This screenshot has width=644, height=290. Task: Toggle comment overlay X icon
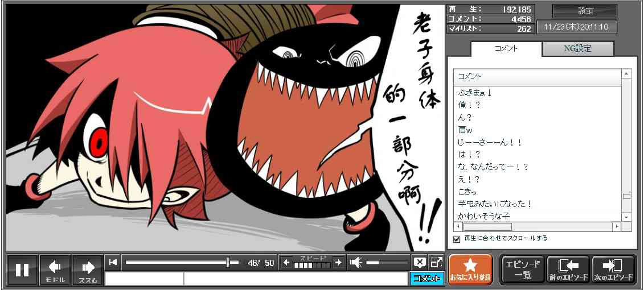[419, 262]
